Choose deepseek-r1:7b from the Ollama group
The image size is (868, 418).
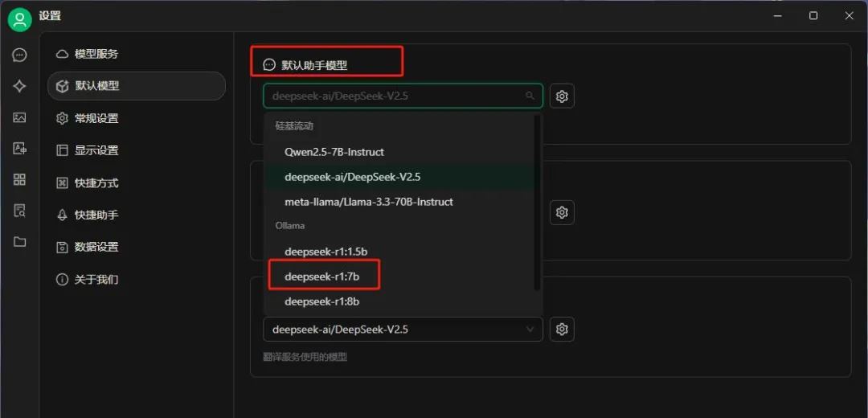(x=399, y=277)
